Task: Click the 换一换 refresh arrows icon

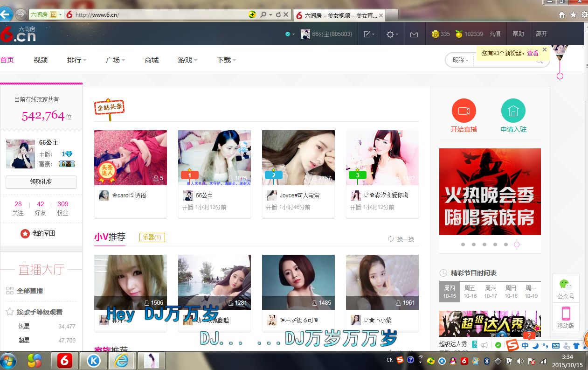Action: 391,239
